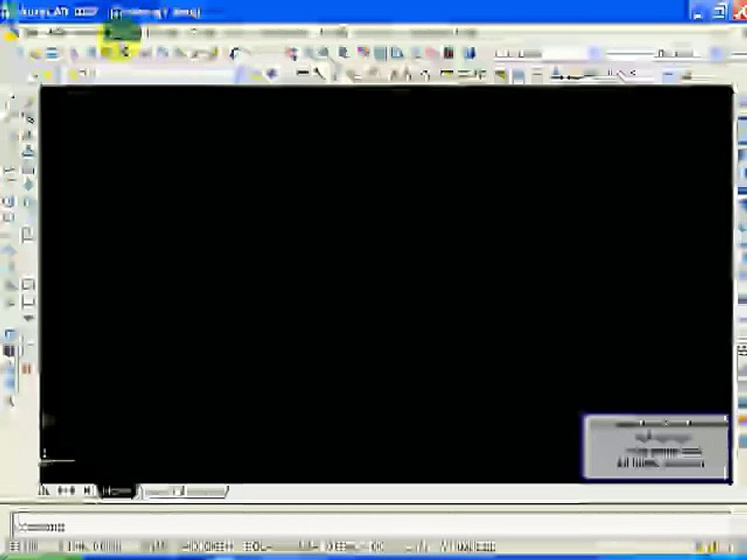Open Help via the blue toolbar icon
747x560 pixels.
click(x=470, y=54)
